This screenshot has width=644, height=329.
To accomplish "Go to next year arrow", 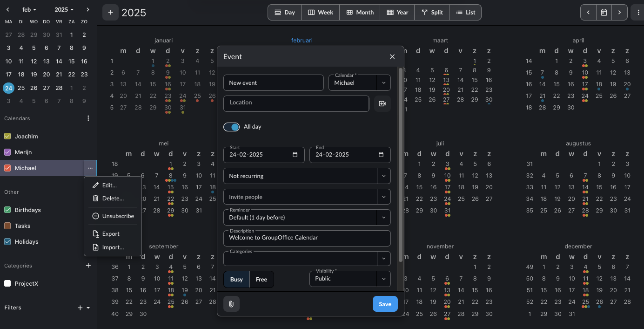I will coord(619,13).
